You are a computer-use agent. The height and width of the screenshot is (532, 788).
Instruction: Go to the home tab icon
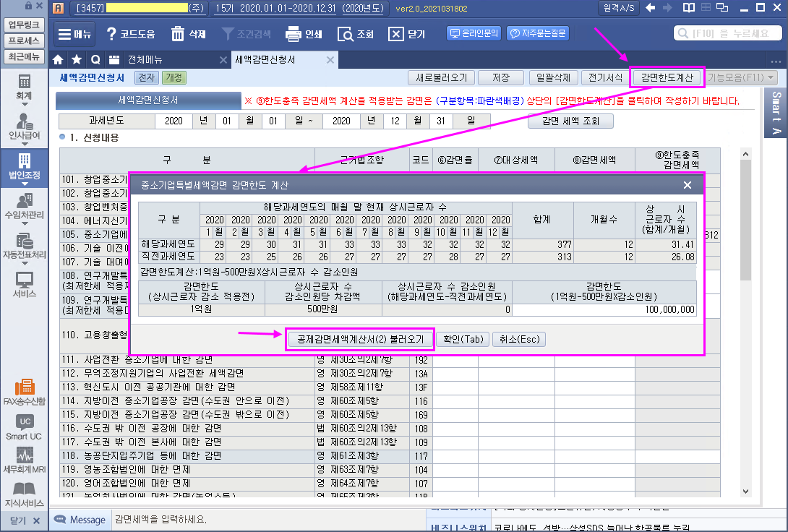pos(59,60)
